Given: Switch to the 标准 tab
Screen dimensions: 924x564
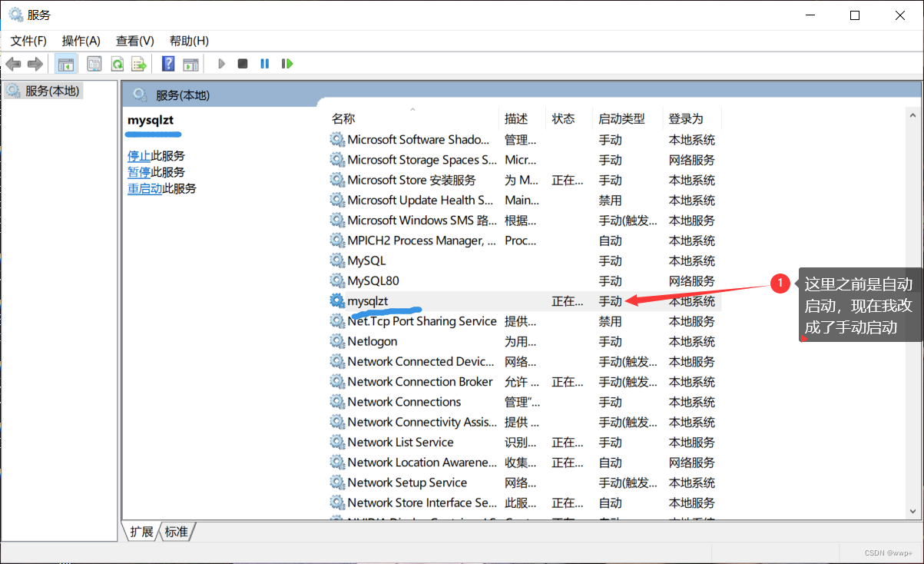Looking at the screenshot, I should 177,531.
